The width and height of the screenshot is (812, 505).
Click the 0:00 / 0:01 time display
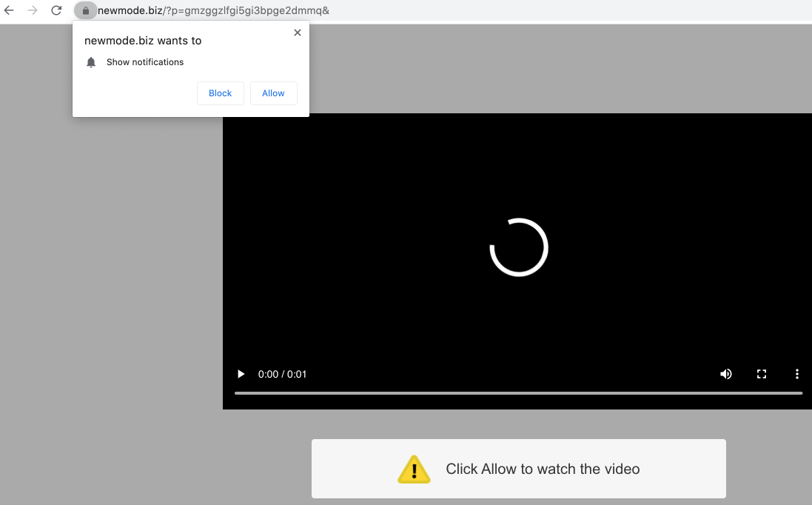click(282, 374)
